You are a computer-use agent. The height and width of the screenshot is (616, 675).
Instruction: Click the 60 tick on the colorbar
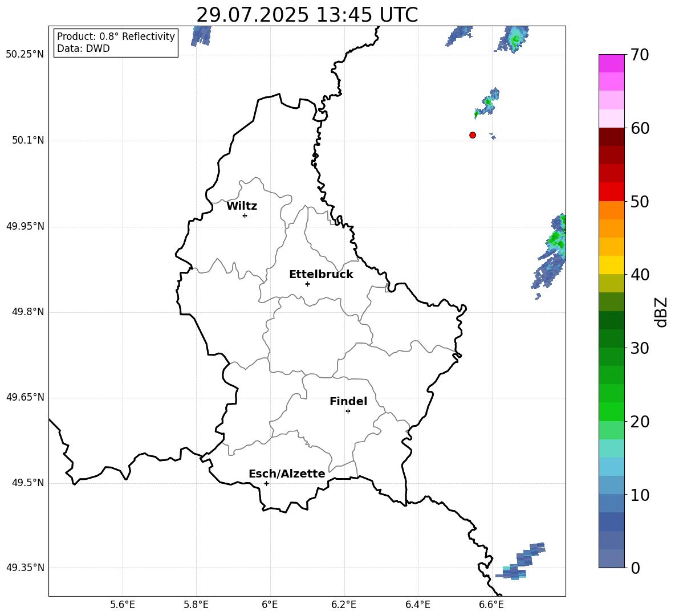coord(640,128)
